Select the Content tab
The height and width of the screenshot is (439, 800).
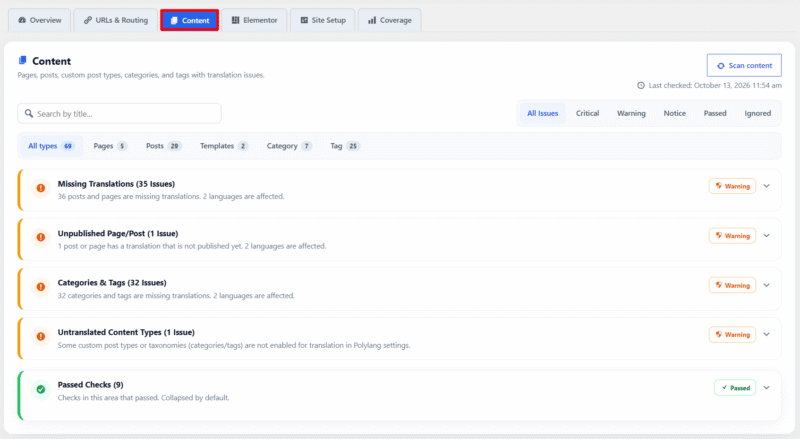(190, 20)
